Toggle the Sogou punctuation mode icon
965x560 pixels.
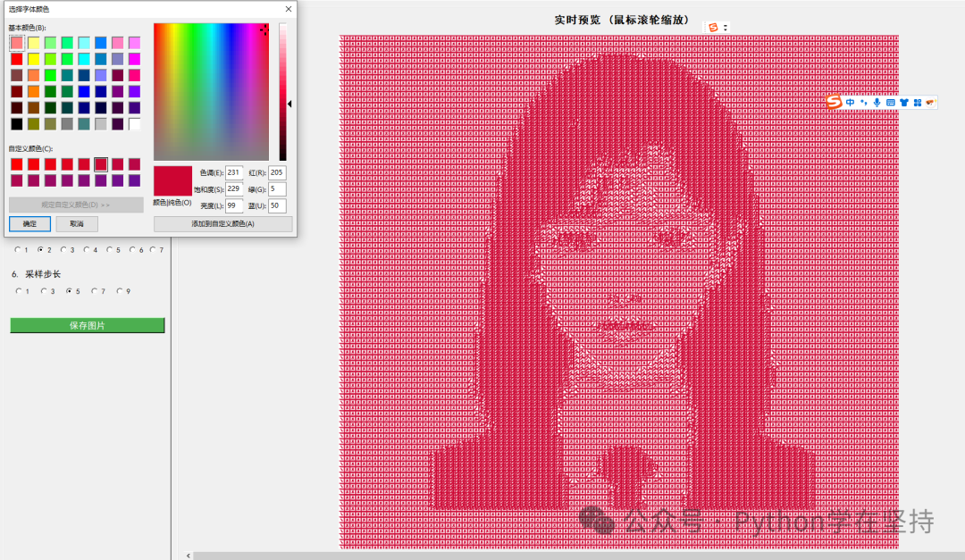[863, 102]
